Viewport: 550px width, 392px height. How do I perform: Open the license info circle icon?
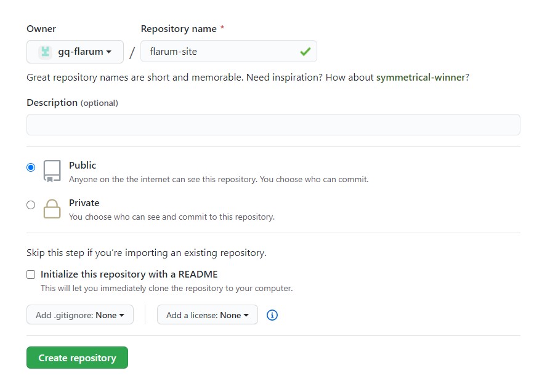[272, 315]
